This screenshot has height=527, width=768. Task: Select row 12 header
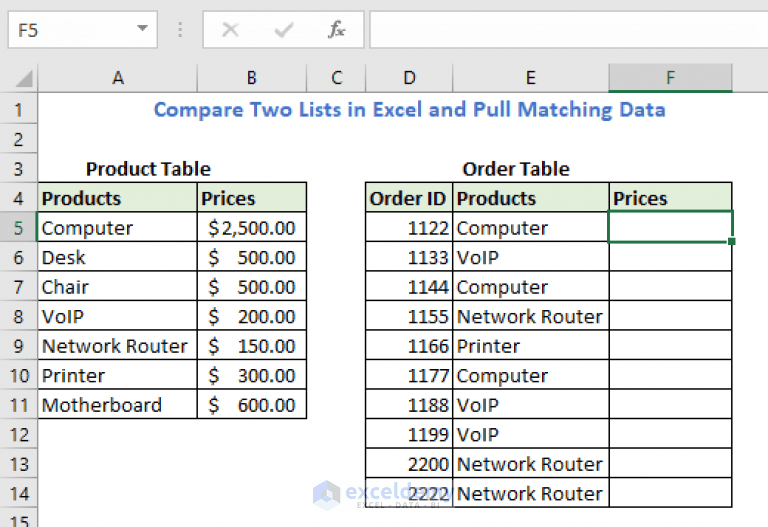click(19, 434)
